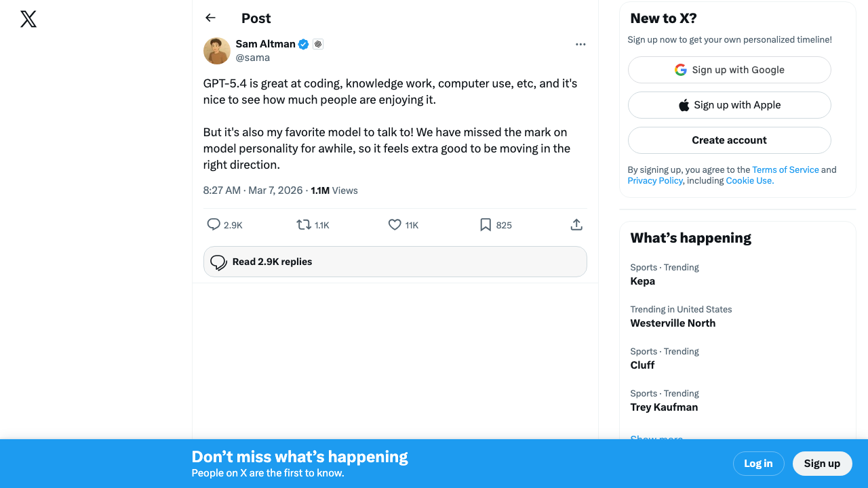Bookmark the post using the bookmark icon
Screen dimensions: 868x488
486,224
